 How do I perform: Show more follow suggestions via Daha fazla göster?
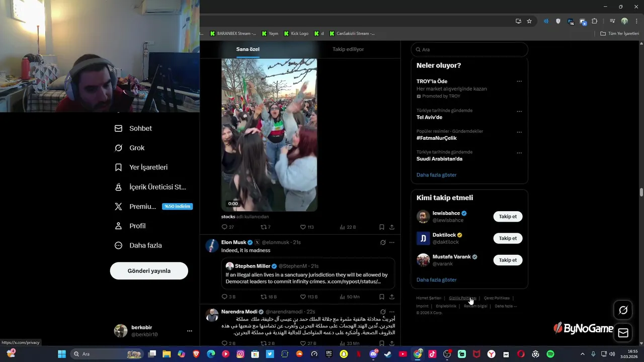(x=437, y=280)
